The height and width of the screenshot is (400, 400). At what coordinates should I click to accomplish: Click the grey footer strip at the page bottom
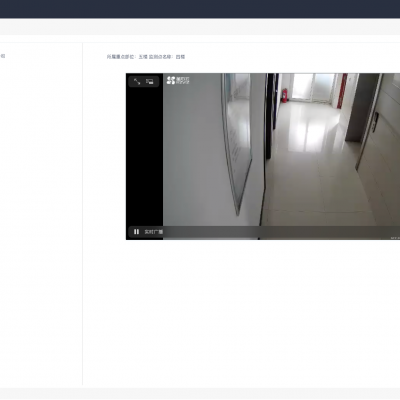tap(200, 393)
